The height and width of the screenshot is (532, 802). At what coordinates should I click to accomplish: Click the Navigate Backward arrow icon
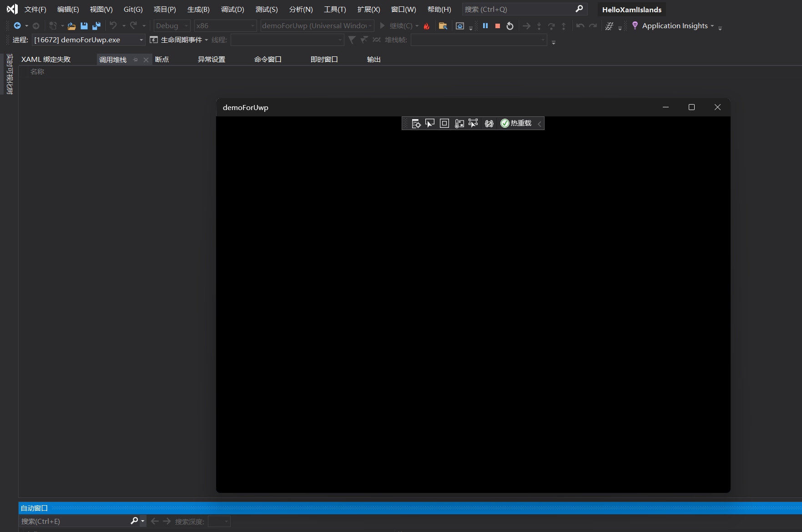click(17, 26)
